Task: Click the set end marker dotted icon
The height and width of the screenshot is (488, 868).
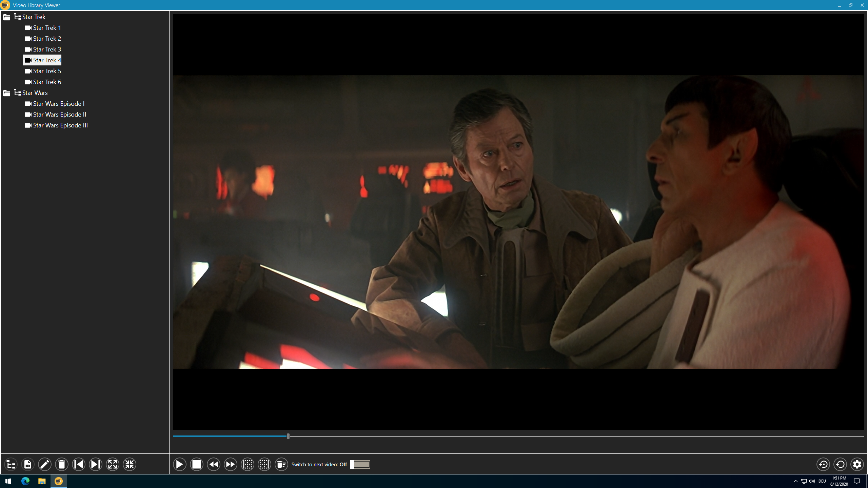Action: [264, 464]
